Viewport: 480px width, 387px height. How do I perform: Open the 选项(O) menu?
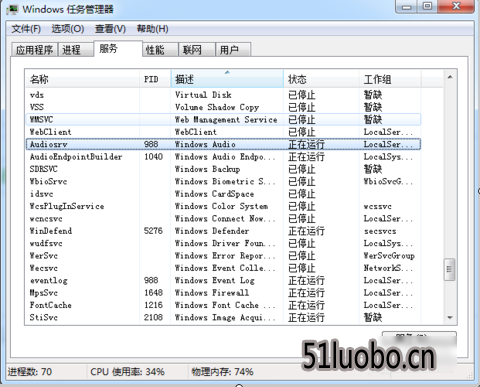pos(68,29)
